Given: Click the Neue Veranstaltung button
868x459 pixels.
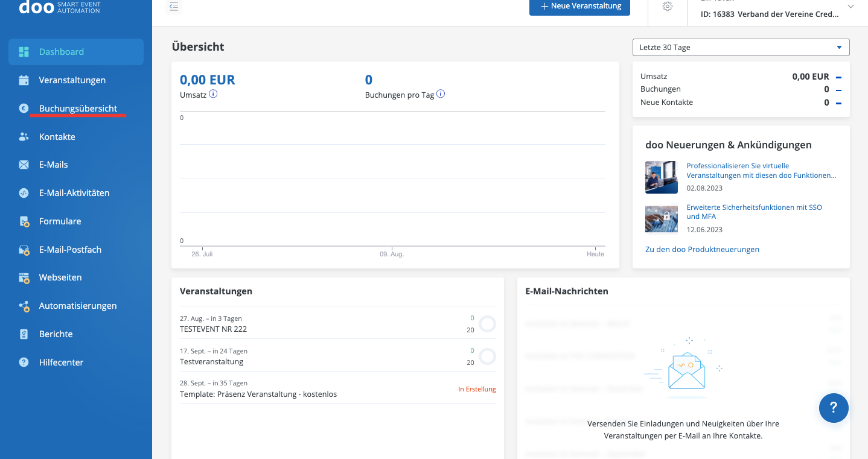Looking at the screenshot, I should tap(579, 7).
